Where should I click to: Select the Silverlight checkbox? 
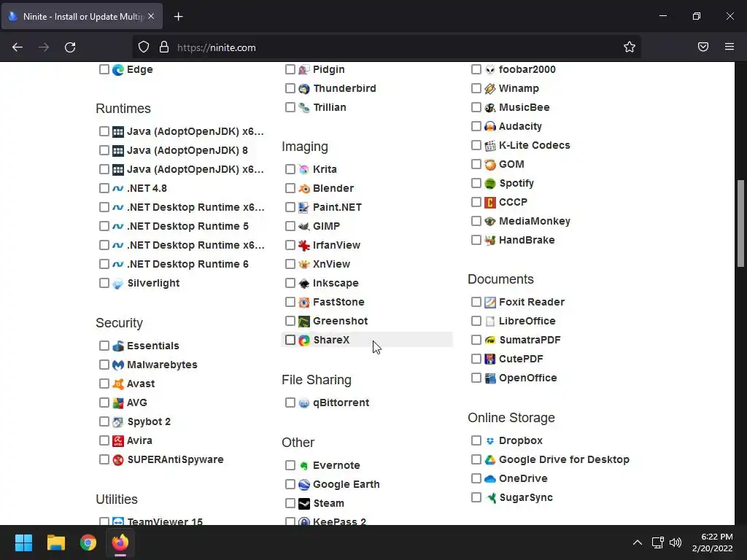click(104, 283)
